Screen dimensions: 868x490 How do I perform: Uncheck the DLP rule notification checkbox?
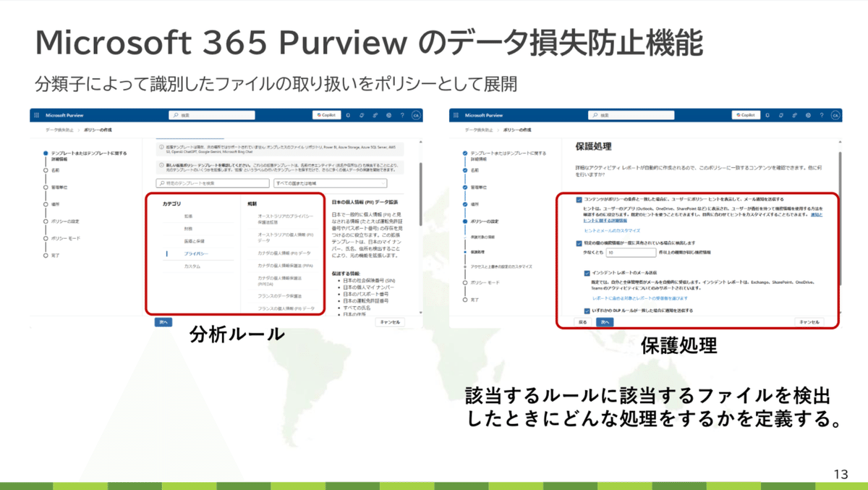coord(587,311)
